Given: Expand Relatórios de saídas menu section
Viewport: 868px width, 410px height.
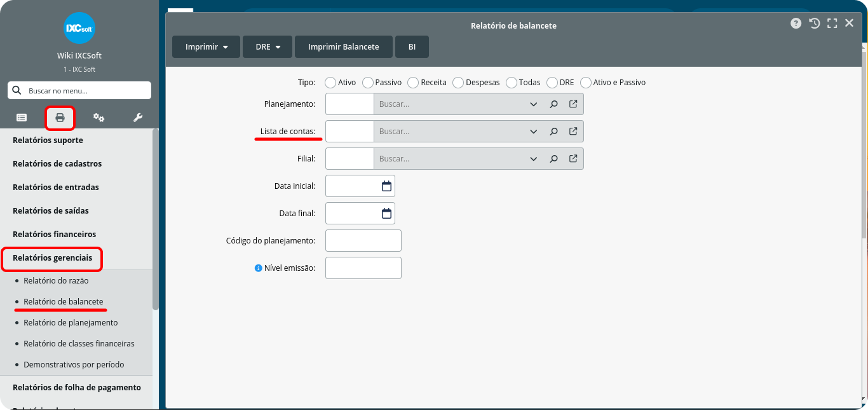Looking at the screenshot, I should click(x=76, y=210).
